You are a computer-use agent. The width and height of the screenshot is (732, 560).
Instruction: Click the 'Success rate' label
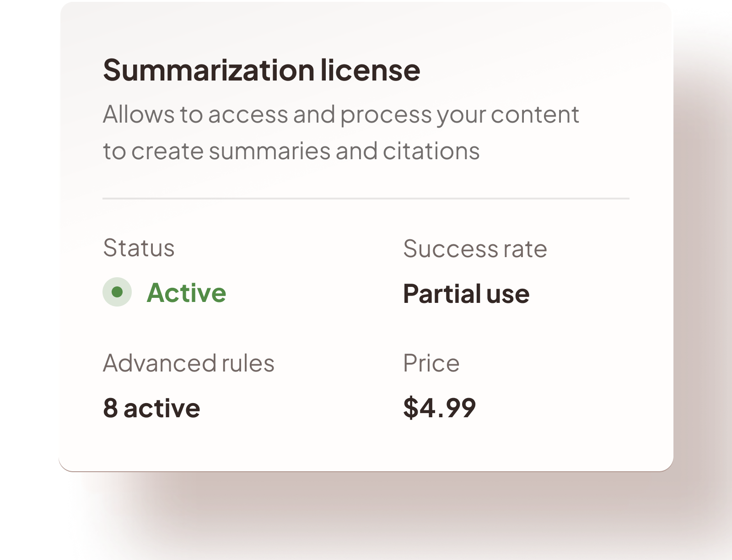tap(475, 248)
